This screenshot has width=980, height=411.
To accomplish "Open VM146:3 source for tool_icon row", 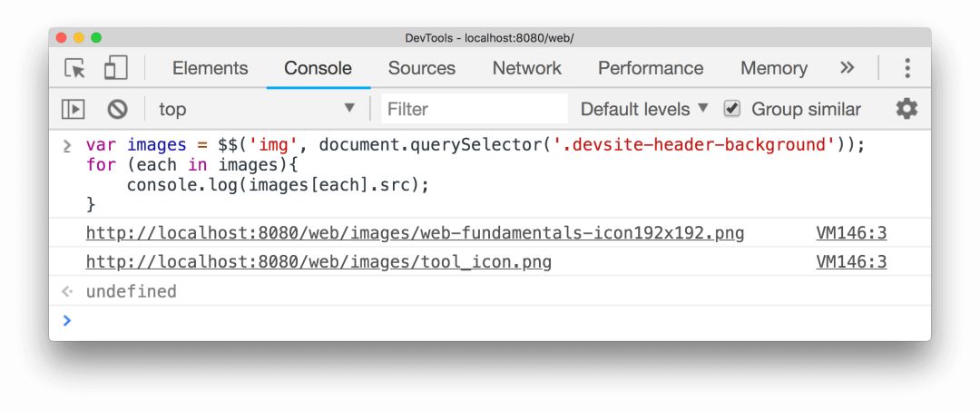I will (851, 261).
